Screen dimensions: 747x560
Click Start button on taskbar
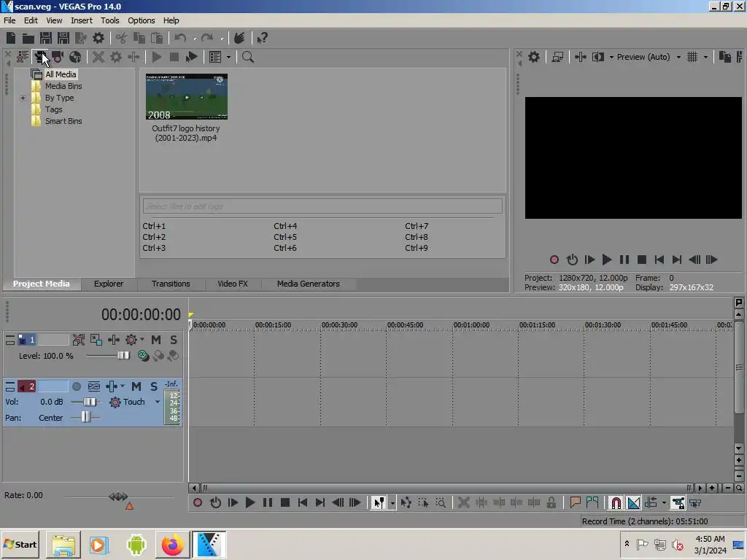point(20,544)
